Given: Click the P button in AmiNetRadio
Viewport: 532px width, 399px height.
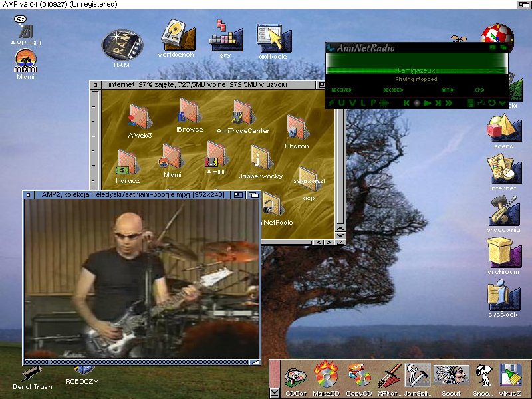Looking at the screenshot, I should coord(373,103).
